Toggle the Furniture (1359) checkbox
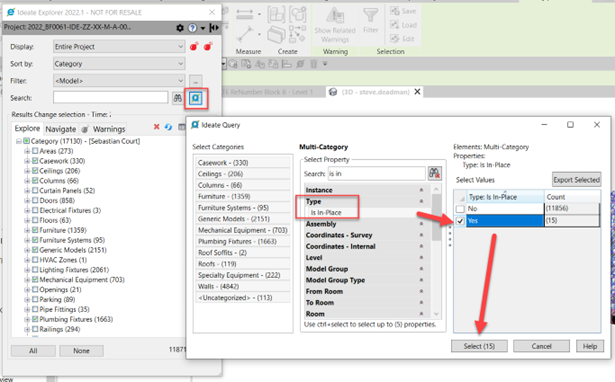 pyautogui.click(x=35, y=230)
